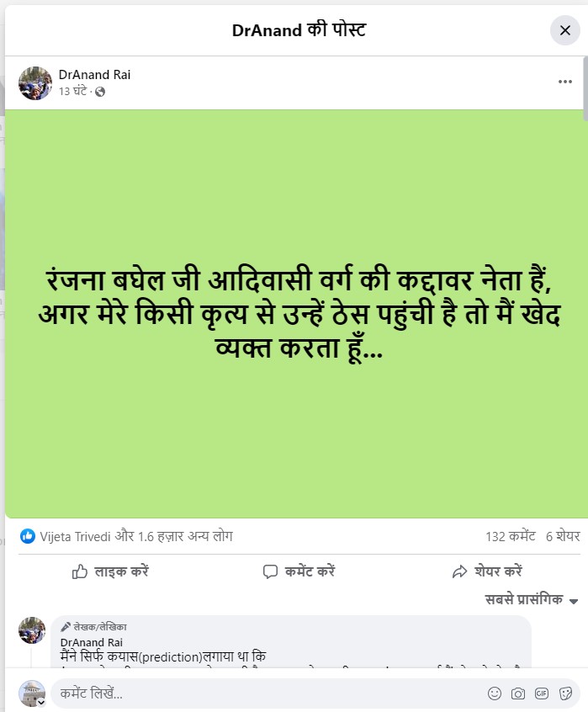Viewport: 588px width, 712px height.
Task: Share the post via शेयर करें
Action: (487, 571)
